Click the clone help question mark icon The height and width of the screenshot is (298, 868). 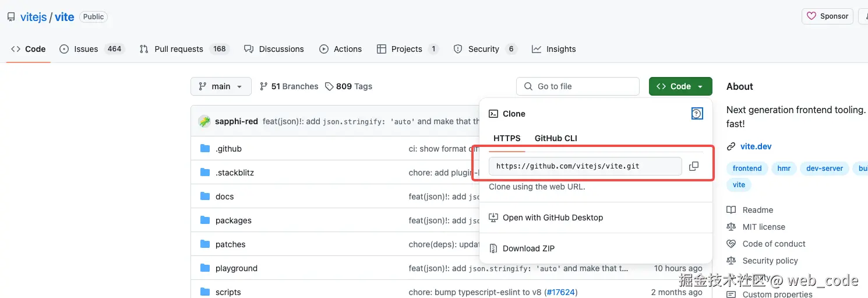click(697, 114)
